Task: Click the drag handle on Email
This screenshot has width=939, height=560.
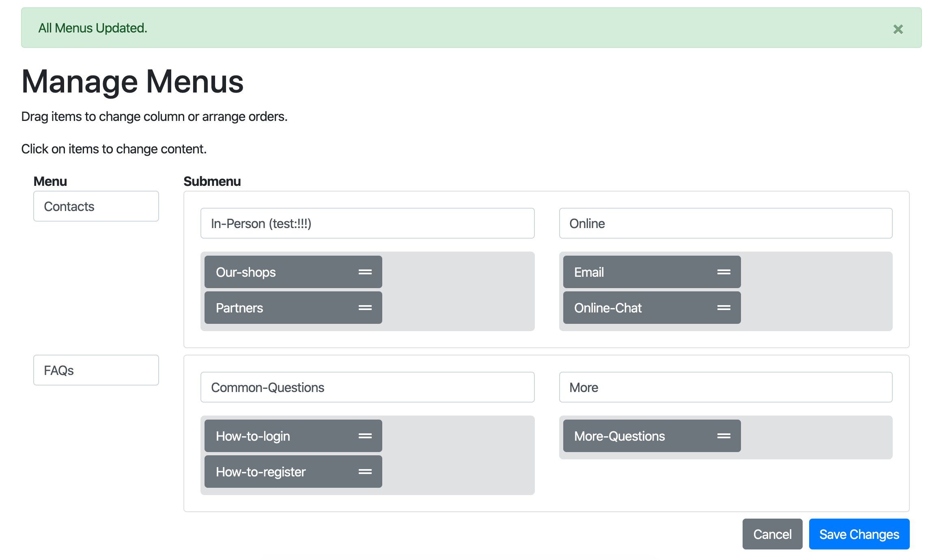Action: click(x=725, y=272)
